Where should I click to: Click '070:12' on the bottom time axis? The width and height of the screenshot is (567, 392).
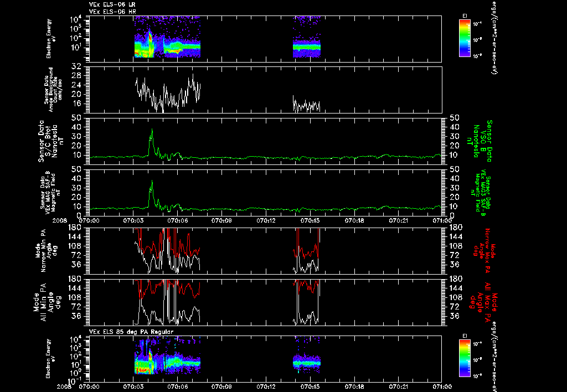(266, 386)
